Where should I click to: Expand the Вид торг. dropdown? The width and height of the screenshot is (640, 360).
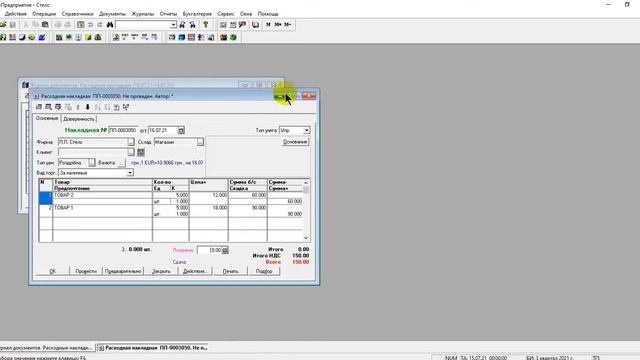(x=130, y=173)
